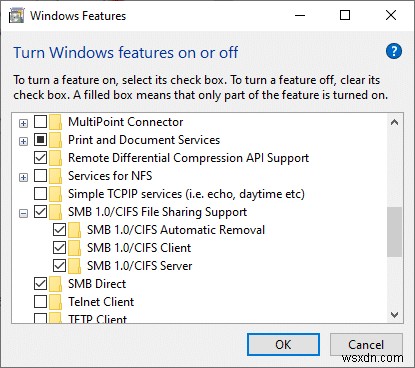The height and width of the screenshot is (368, 415).
Task: Select the SMB 1.0/CIFS File Sharing Support folder icon
Action: coord(56,212)
